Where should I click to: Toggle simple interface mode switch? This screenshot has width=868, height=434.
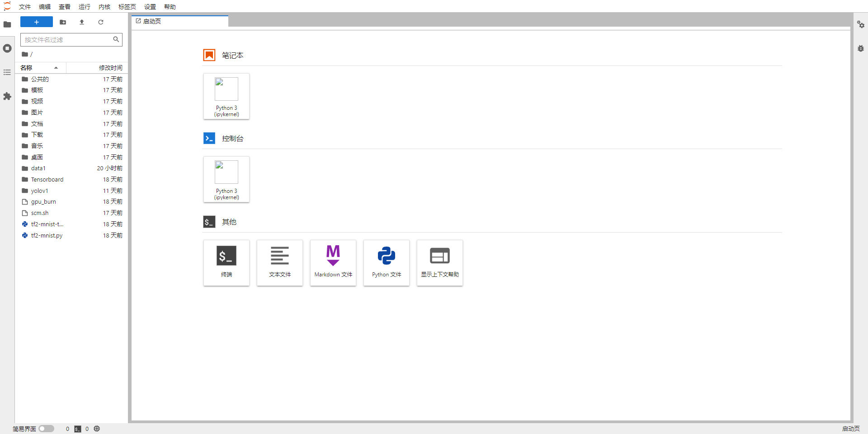46,429
